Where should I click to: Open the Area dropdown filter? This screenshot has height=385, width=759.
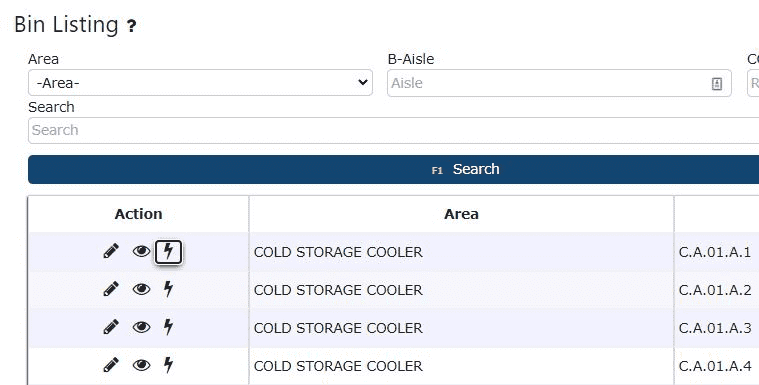pyautogui.click(x=200, y=83)
